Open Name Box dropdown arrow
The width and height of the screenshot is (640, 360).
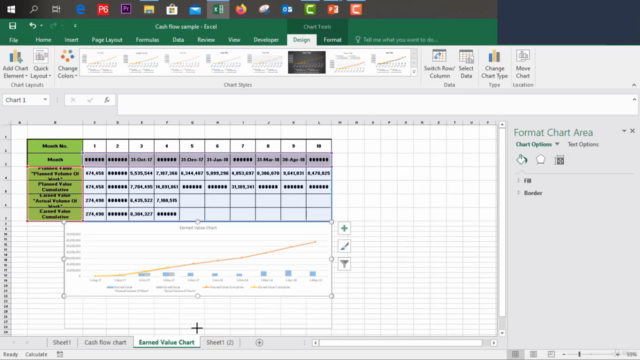[x=45, y=100]
